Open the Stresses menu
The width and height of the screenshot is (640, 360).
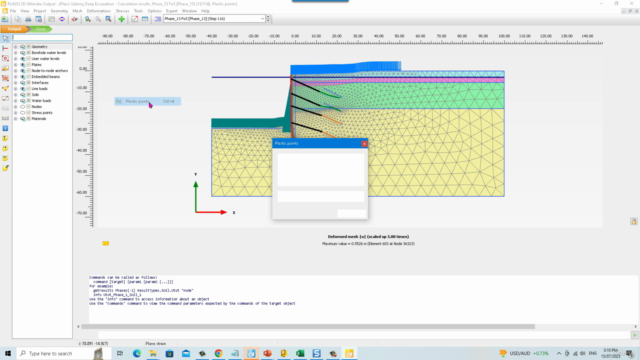point(122,11)
